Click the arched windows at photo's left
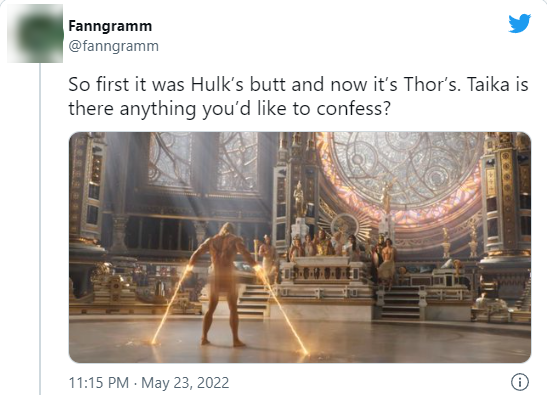547x395 pixels. pyautogui.click(x=204, y=161)
